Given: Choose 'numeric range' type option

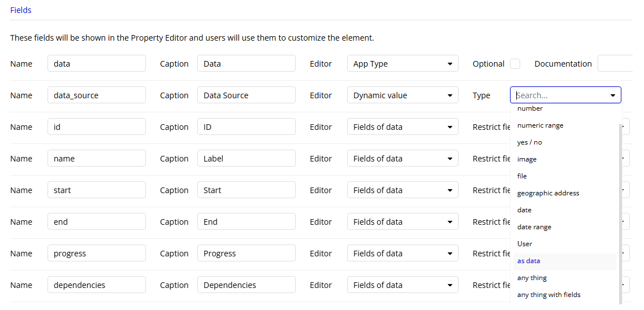Looking at the screenshot, I should click(x=540, y=125).
